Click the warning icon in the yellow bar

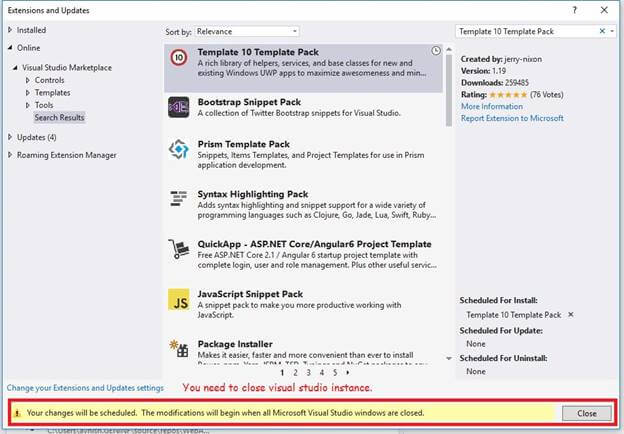click(17, 413)
